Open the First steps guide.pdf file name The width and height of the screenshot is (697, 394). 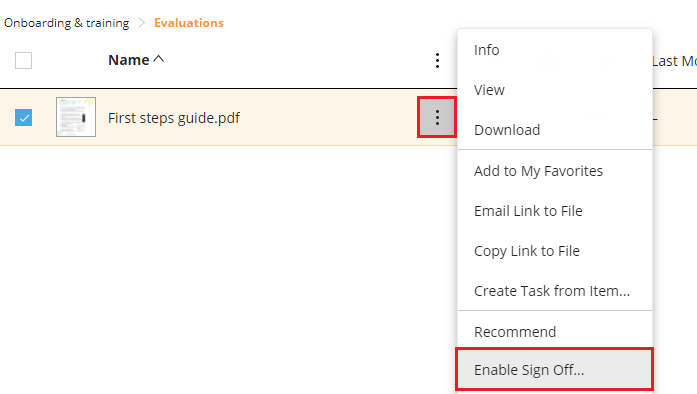pos(174,118)
